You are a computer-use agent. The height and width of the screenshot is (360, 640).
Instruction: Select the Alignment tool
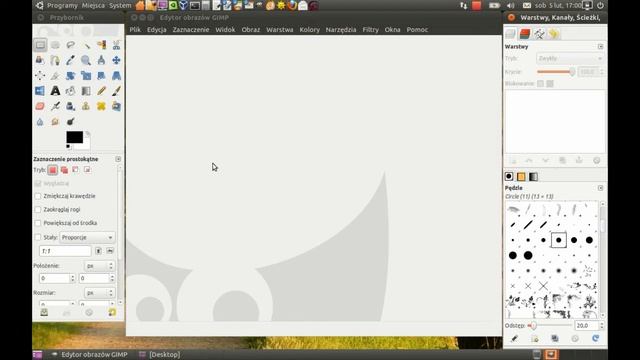tap(40, 76)
